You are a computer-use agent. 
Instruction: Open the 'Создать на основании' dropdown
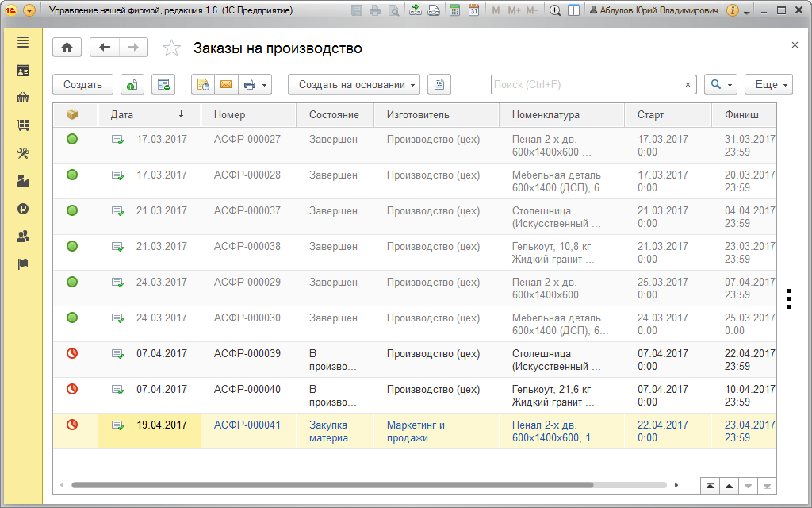pos(354,84)
